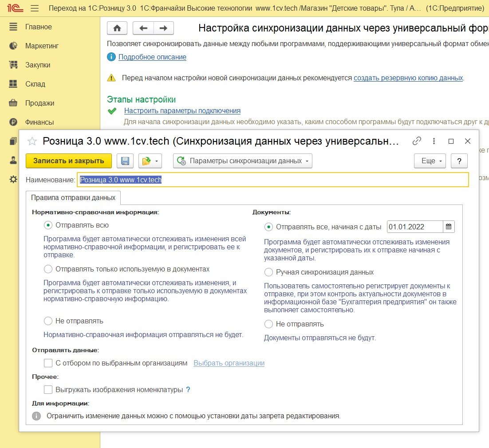
Task: Open the Подробное описание link
Action: tap(152, 57)
